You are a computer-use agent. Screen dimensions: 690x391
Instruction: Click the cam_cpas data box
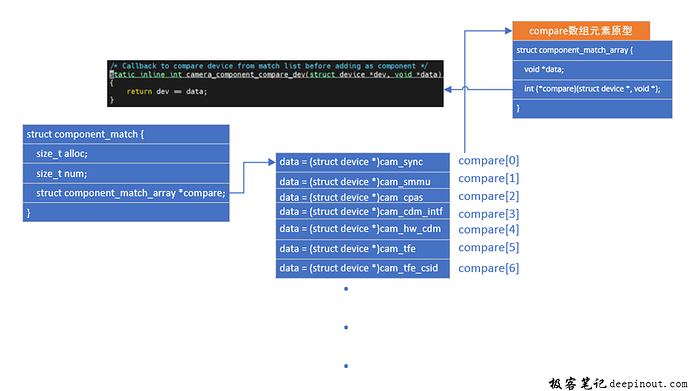(363, 196)
